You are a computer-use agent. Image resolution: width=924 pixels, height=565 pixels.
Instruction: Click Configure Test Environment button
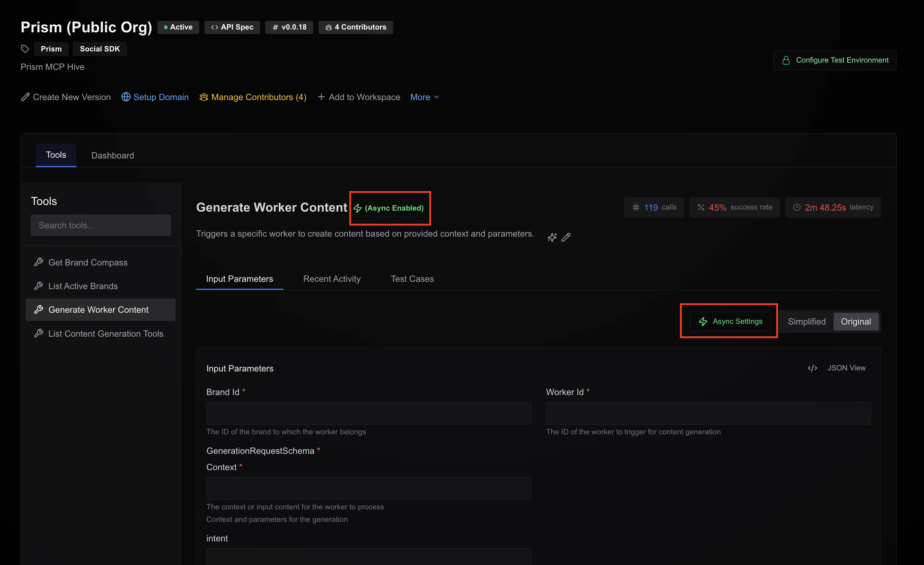pos(835,60)
